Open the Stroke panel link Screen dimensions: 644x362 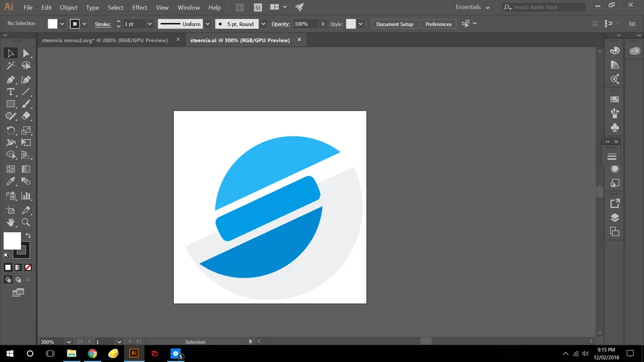pos(103,24)
